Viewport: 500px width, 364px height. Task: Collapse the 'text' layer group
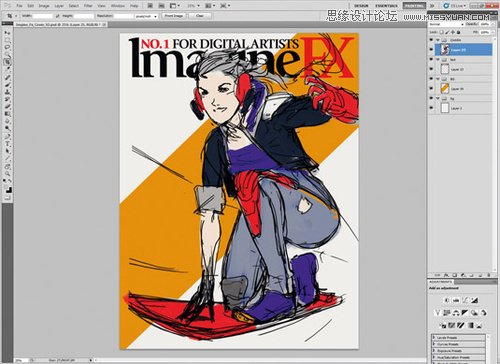(x=438, y=59)
